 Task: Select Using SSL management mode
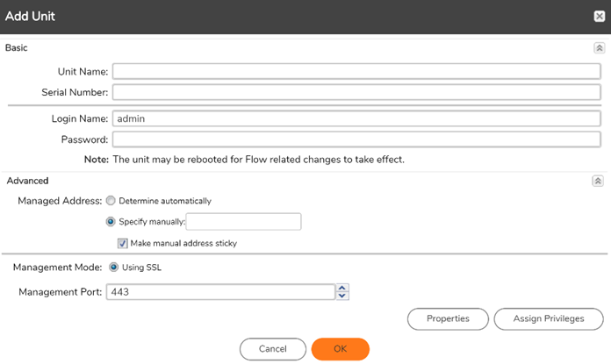point(113,268)
